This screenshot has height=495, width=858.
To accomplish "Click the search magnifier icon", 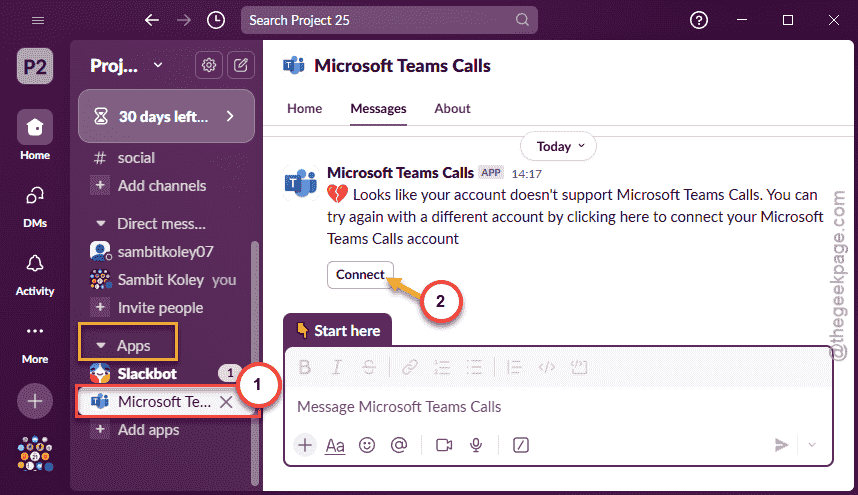I will [x=522, y=20].
